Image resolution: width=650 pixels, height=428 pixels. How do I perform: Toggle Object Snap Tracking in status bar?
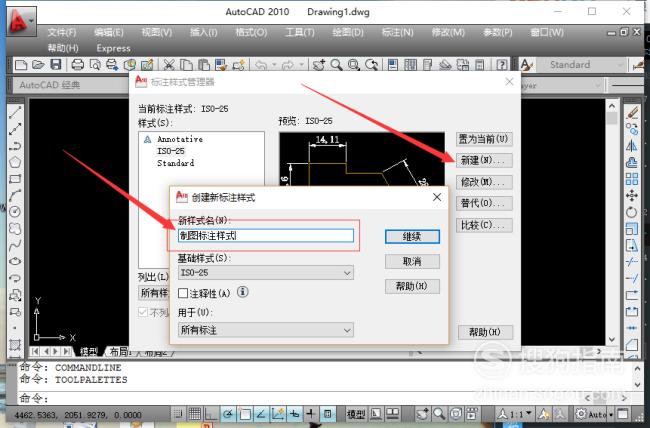click(261, 413)
